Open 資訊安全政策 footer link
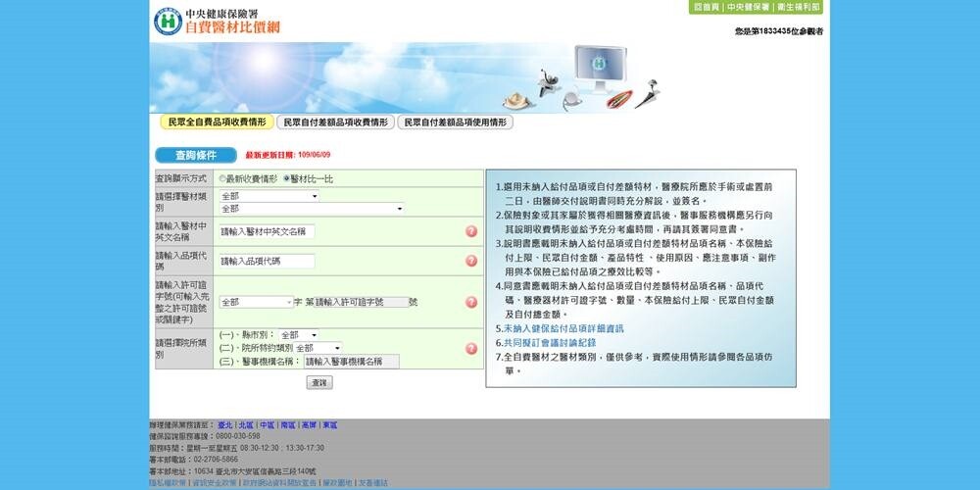 [x=215, y=483]
